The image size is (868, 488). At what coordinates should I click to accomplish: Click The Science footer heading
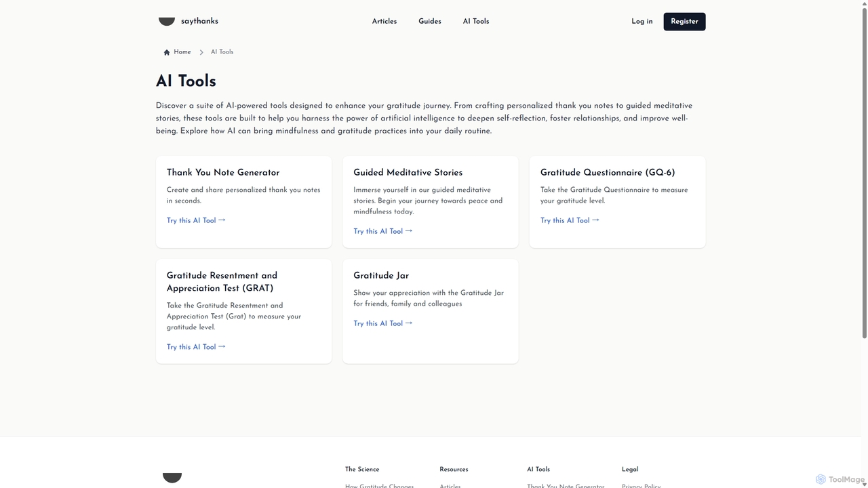tap(362, 469)
